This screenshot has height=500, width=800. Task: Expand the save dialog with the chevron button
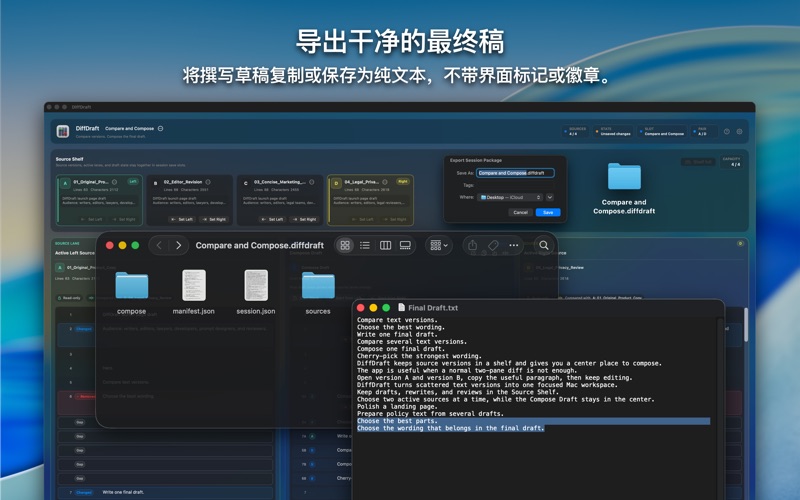(550, 197)
